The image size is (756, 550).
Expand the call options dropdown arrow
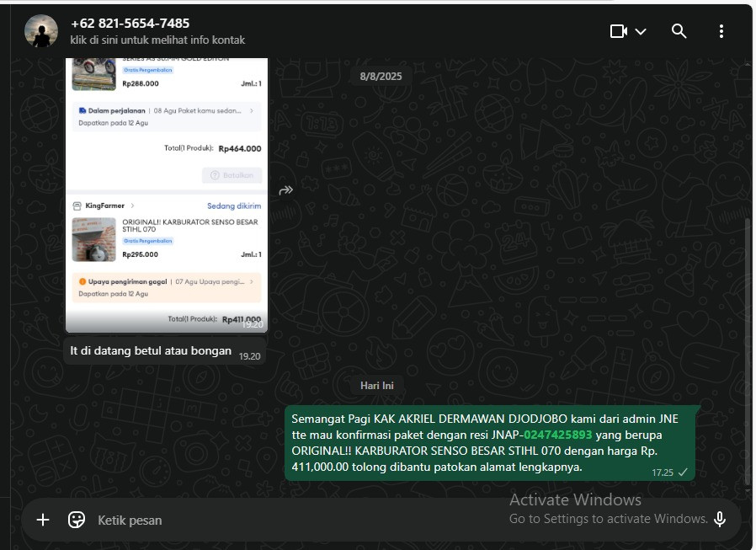coord(641,32)
